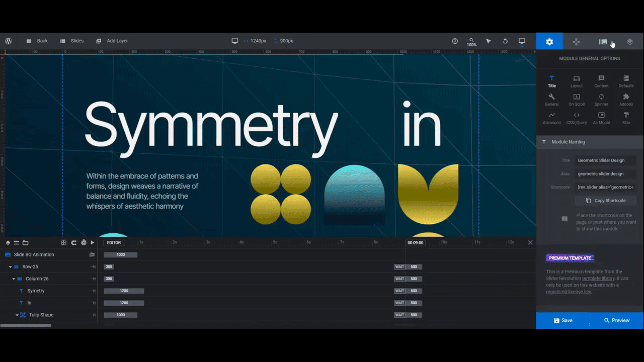644x362 pixels.
Task: Select the In text layer row
Action: point(49,303)
